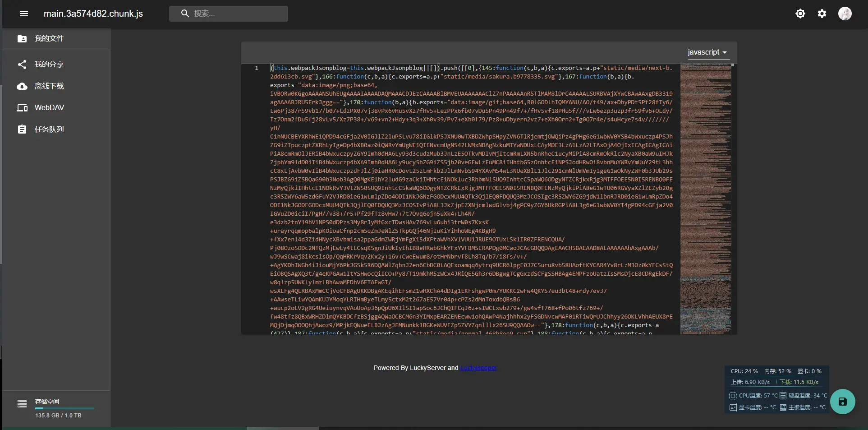Click the floating save button

click(x=842, y=402)
